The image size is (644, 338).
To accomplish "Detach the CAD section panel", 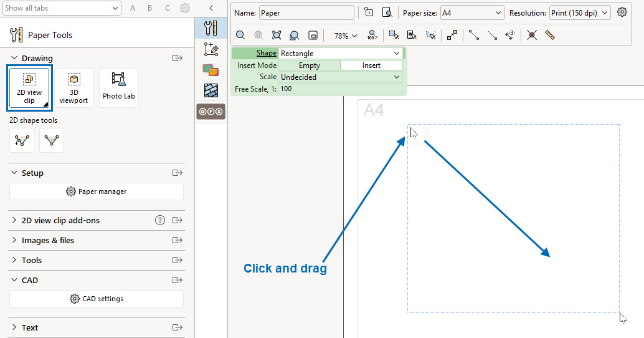I will 178,280.
